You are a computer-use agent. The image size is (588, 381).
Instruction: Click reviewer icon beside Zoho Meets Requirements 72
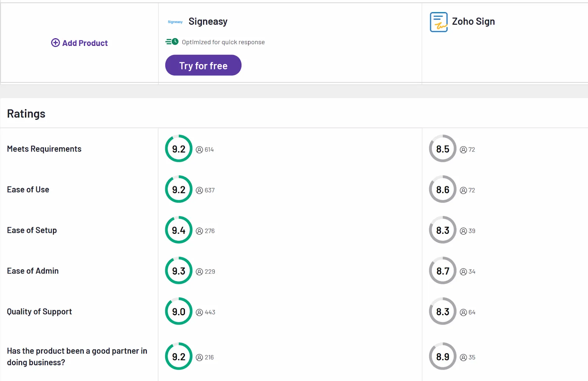(x=463, y=150)
